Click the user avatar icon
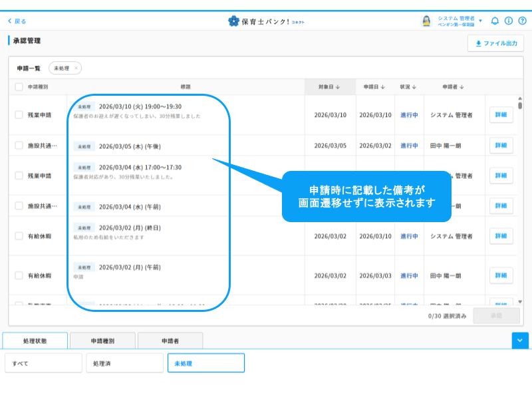The width and height of the screenshot is (532, 399). pos(426,21)
